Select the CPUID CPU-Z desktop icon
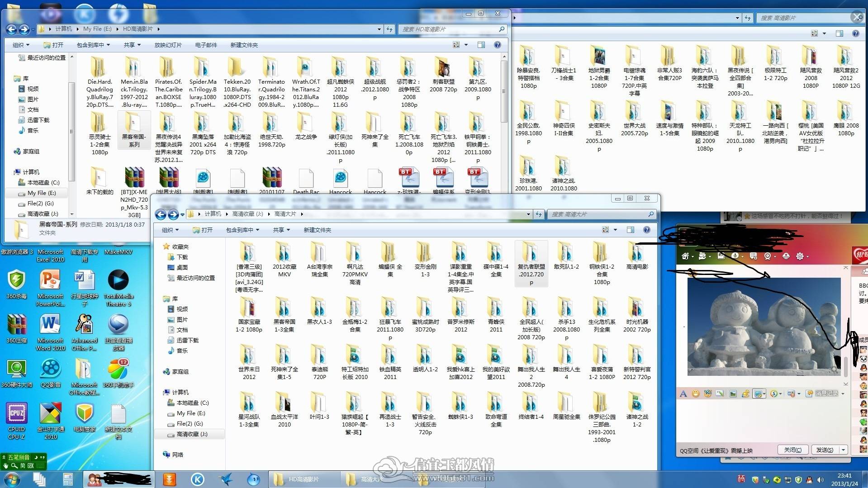This screenshot has height=488, width=868. click(x=17, y=421)
